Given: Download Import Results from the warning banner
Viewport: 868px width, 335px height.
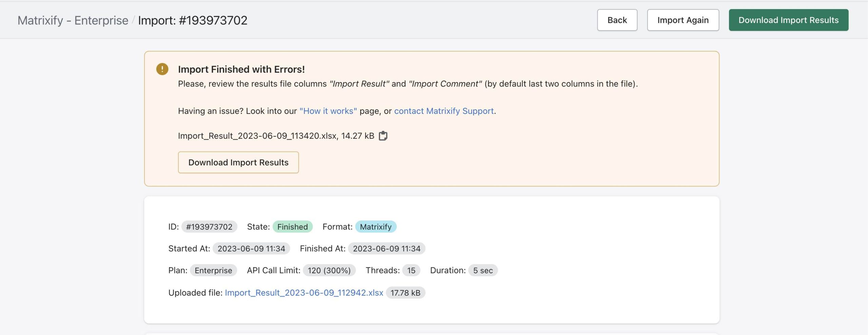Looking at the screenshot, I should pos(238,162).
